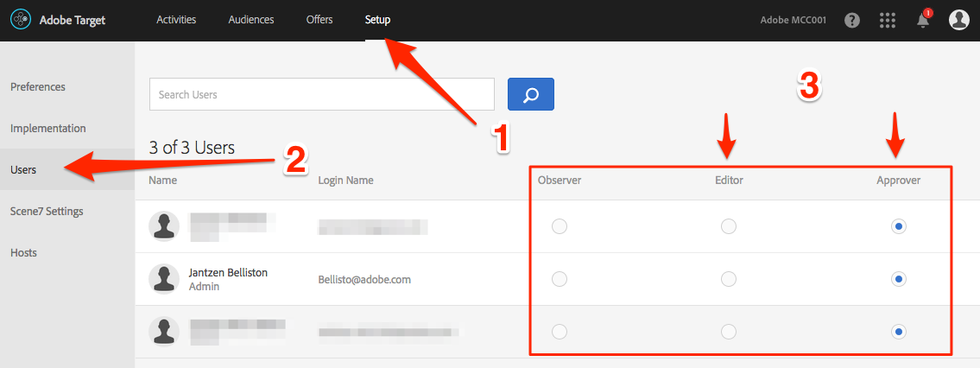Set Jantzen Belliston to Observer role
980x368 pixels.
[560, 279]
